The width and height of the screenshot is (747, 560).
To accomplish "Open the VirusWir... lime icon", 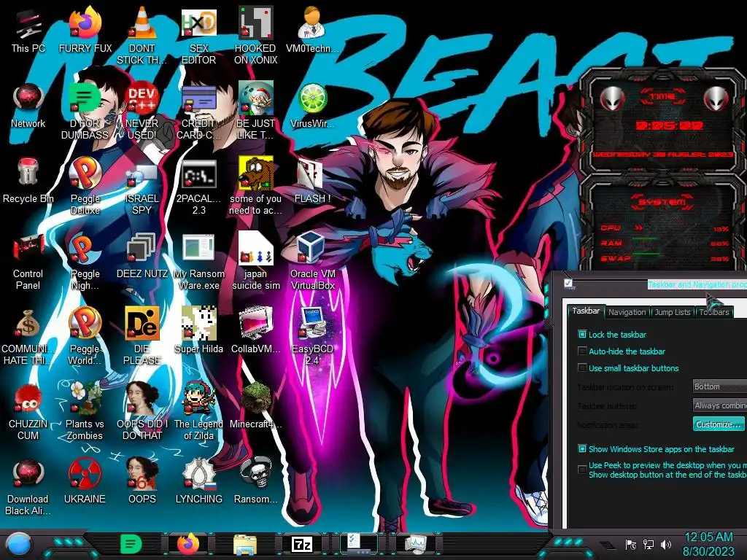I will point(312,106).
